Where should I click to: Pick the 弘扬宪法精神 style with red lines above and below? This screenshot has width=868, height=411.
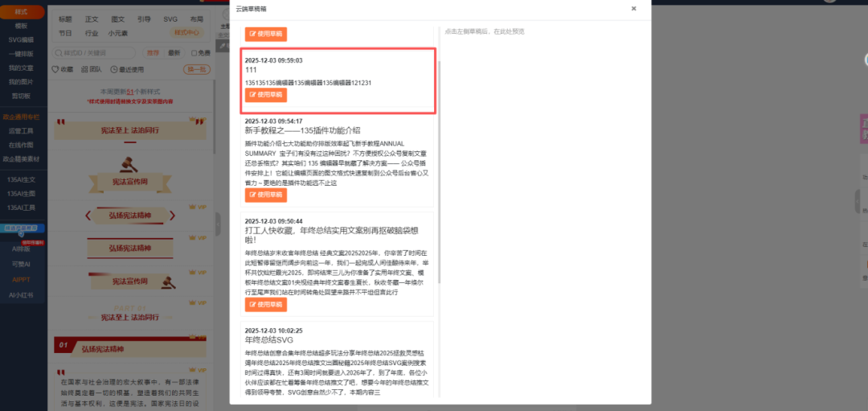[130, 247]
